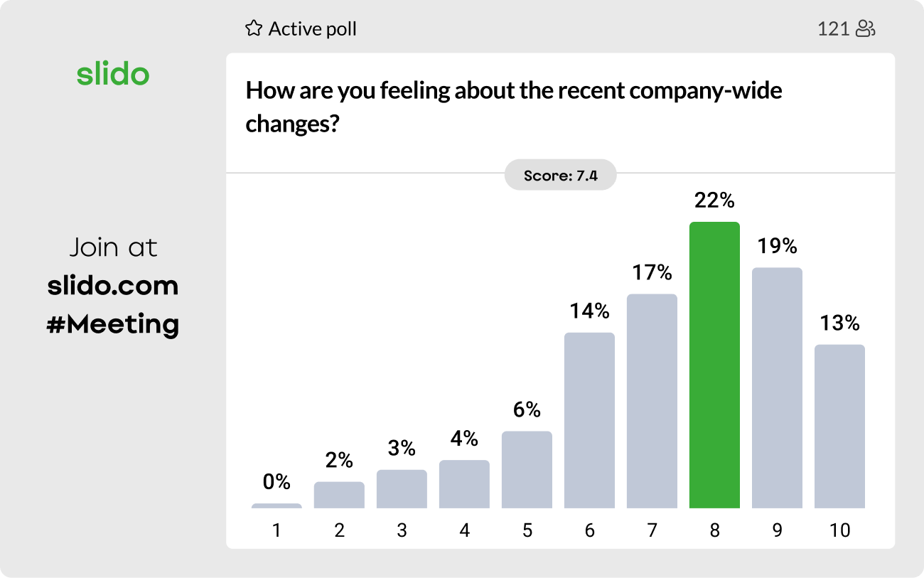Viewport: 924px width, 578px height.
Task: Click the #Meeting event code
Action: pyautogui.click(x=113, y=324)
